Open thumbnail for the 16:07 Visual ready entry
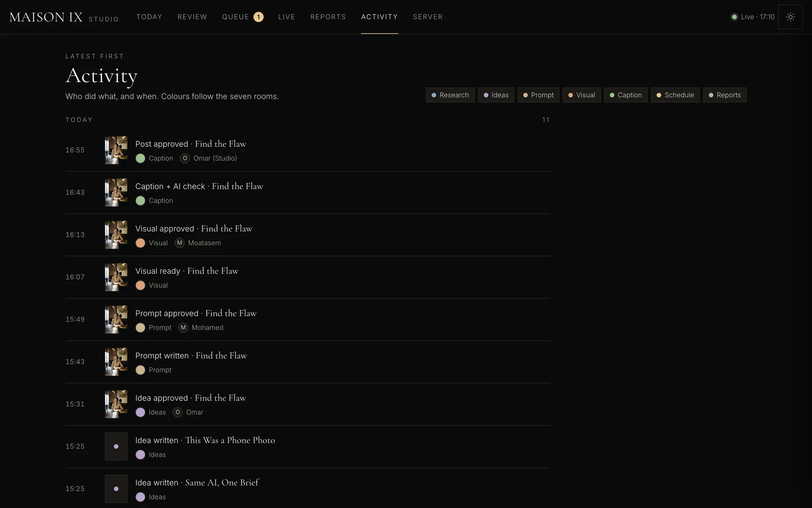This screenshot has height=508, width=812. (116, 277)
